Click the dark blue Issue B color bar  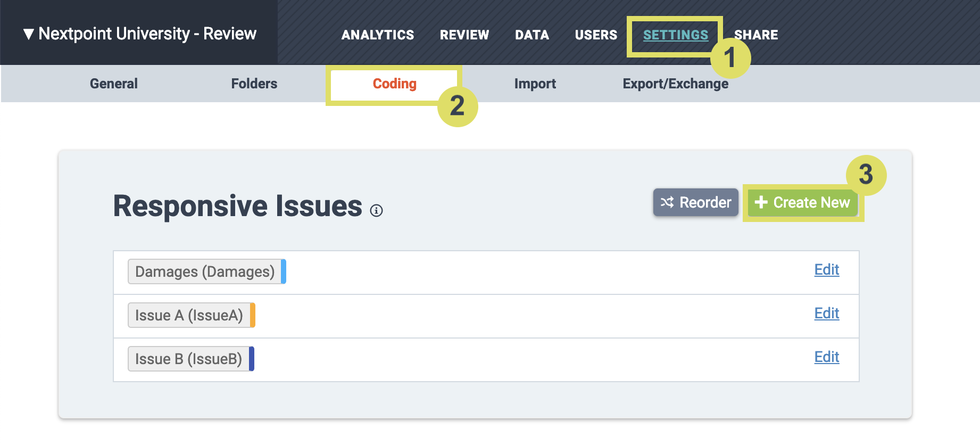[x=252, y=359]
